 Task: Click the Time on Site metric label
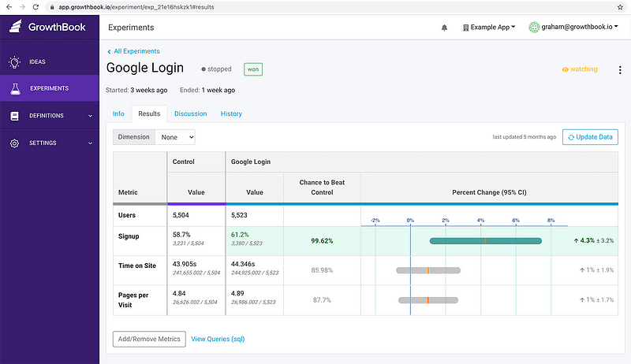(x=136, y=266)
